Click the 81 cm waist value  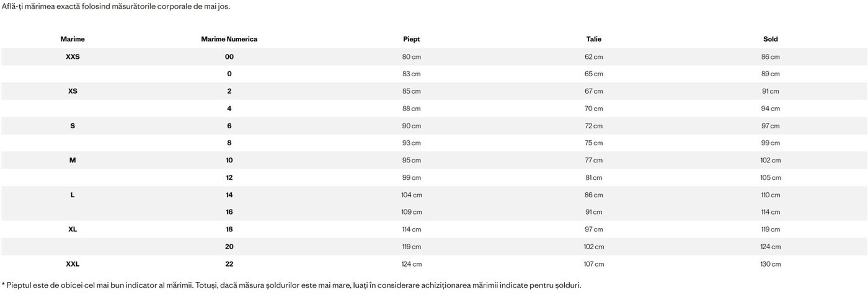(593, 178)
